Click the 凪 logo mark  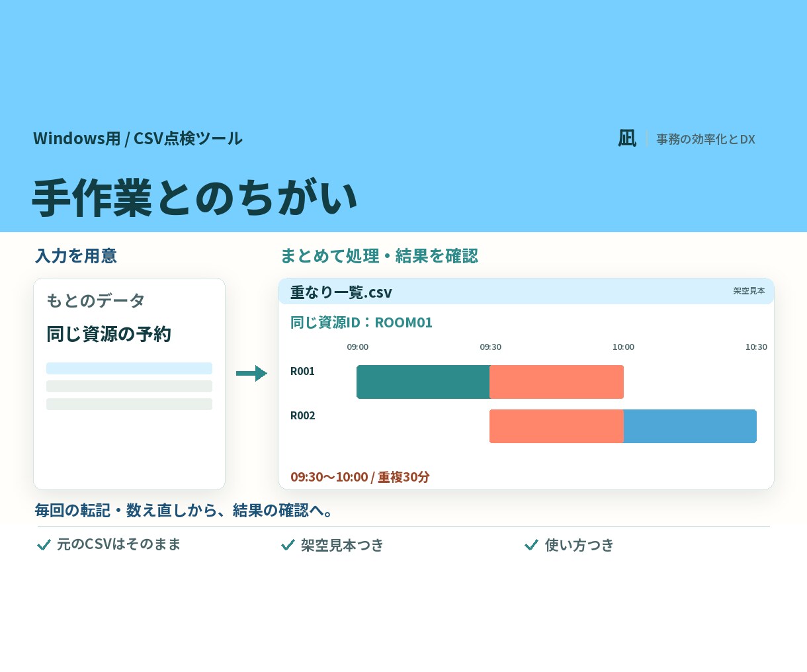coord(627,138)
